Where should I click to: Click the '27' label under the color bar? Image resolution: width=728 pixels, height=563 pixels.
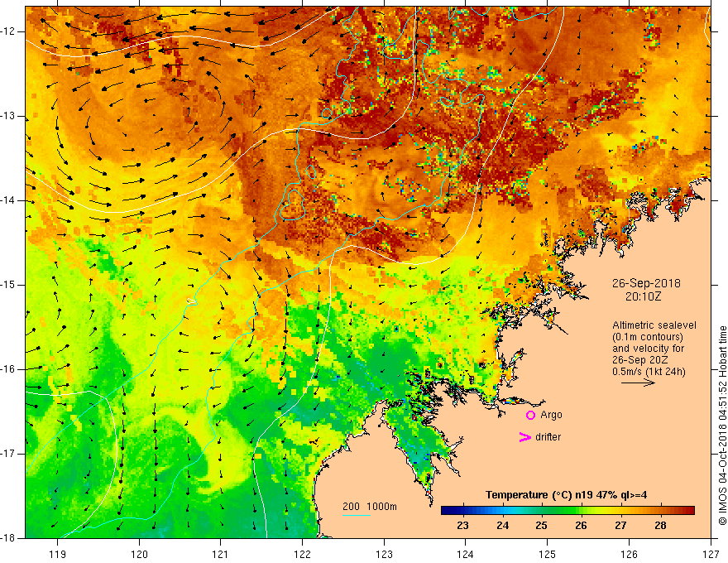[620, 526]
